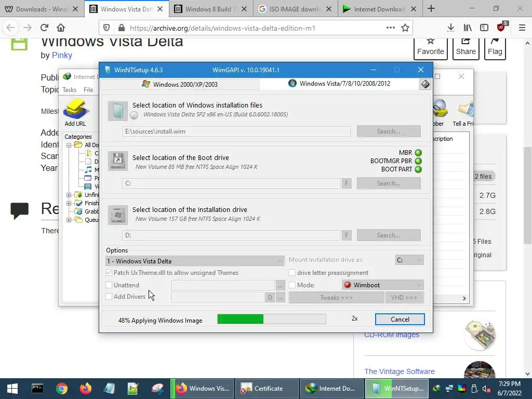Screen dimensions: 532x399
Task: Switch to Internet Download browser tab
Action: click(379, 9)
